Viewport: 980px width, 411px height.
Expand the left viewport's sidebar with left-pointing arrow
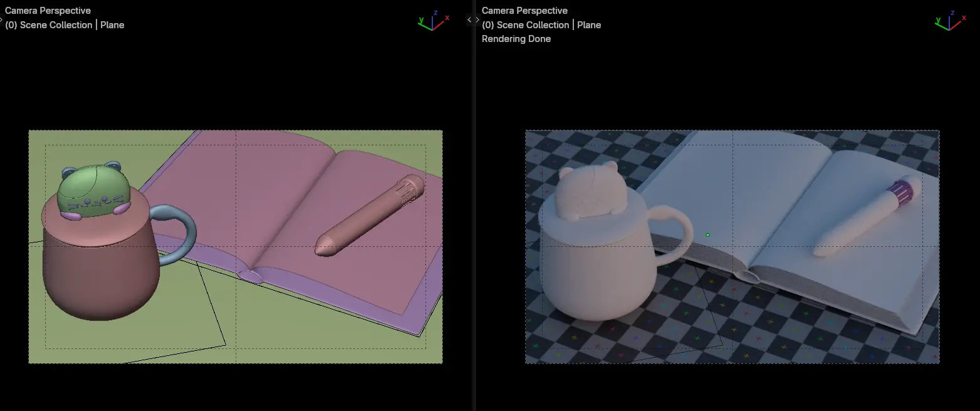[x=469, y=20]
